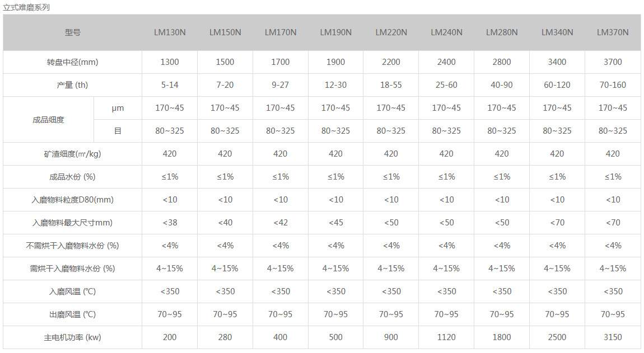Select the 转盘中径(mm) row label

click(x=73, y=62)
